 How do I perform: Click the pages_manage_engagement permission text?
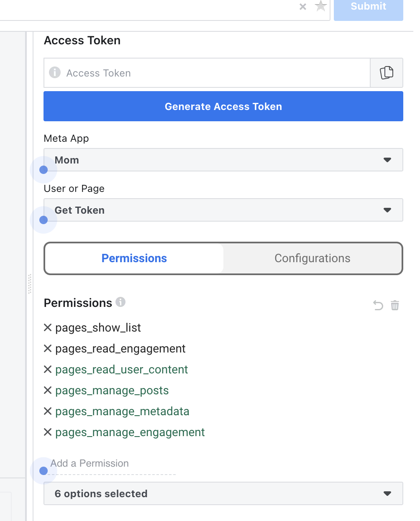click(x=130, y=432)
